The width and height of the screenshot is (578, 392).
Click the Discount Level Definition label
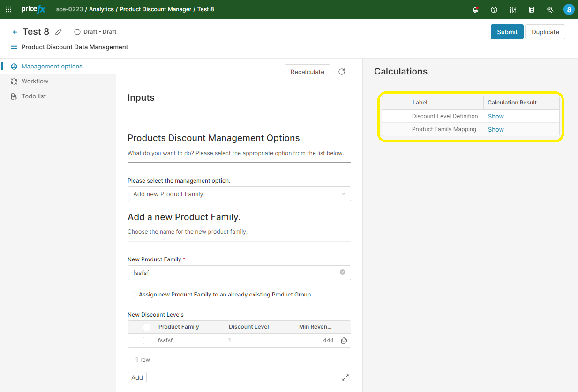click(x=445, y=116)
